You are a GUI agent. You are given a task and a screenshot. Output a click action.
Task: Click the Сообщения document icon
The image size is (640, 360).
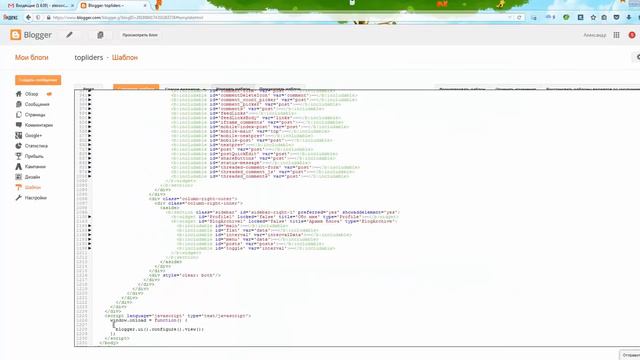[x=18, y=104]
